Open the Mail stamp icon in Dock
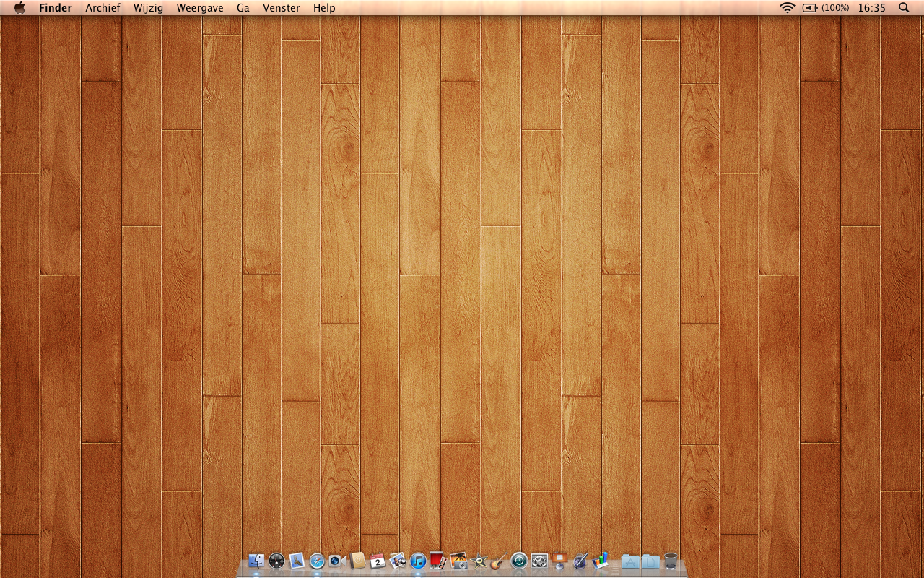 [297, 561]
